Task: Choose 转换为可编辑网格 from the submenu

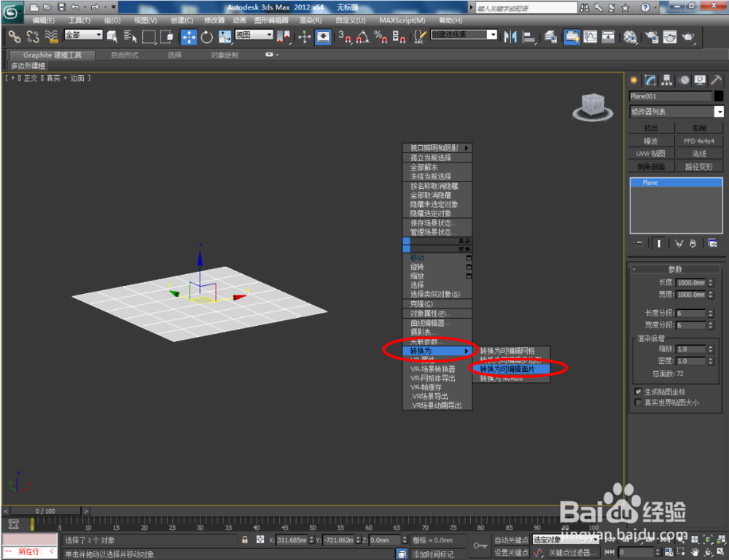Action: coord(512,351)
